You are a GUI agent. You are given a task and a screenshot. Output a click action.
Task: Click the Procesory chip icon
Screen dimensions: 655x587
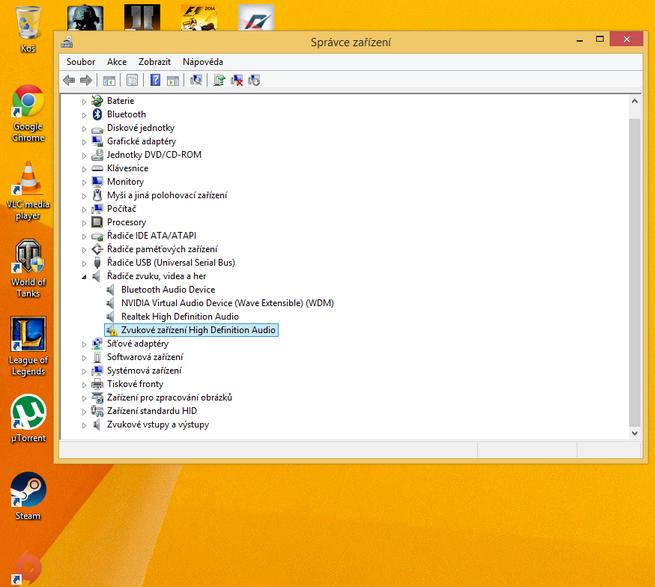click(x=97, y=222)
